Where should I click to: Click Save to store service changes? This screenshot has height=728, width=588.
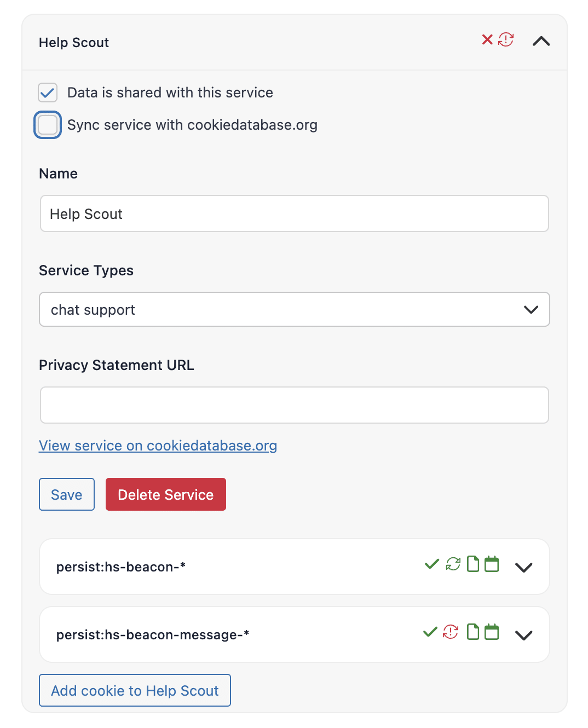point(66,494)
